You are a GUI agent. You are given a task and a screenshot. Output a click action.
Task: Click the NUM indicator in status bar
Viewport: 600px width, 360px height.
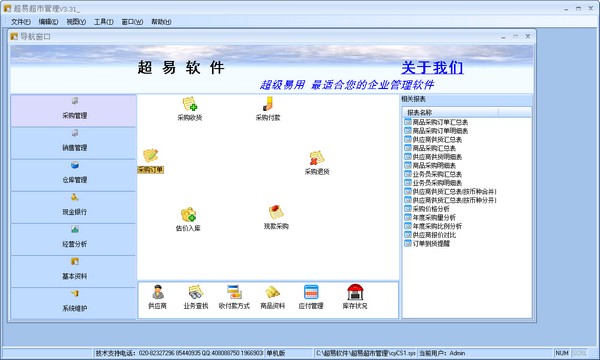coord(562,353)
